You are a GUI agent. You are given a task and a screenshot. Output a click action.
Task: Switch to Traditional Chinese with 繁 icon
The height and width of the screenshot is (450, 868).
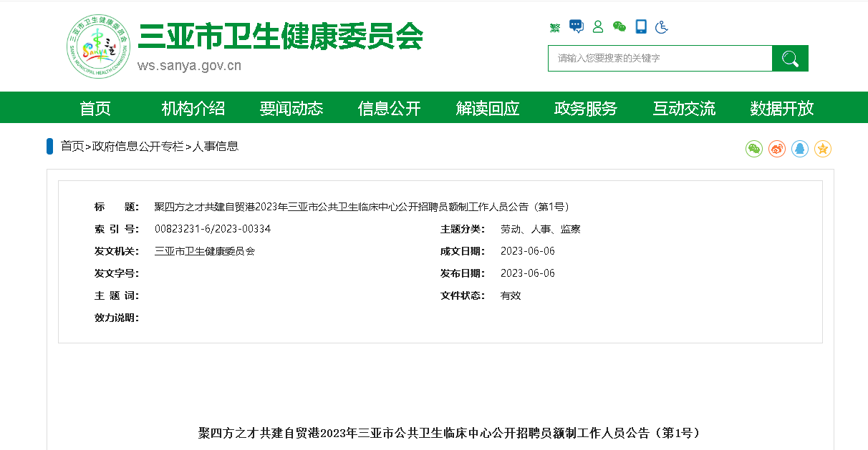click(555, 28)
